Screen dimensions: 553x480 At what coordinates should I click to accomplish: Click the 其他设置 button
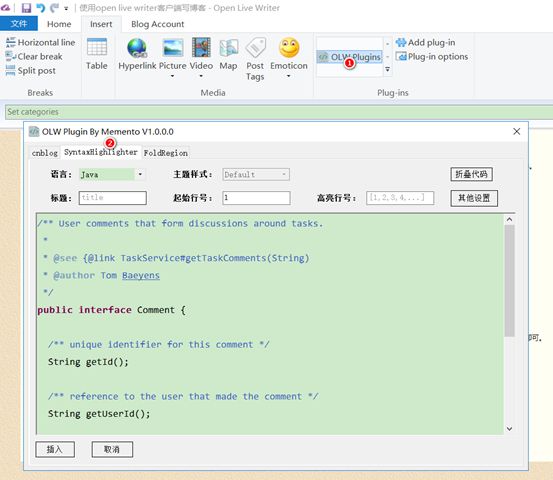click(474, 198)
